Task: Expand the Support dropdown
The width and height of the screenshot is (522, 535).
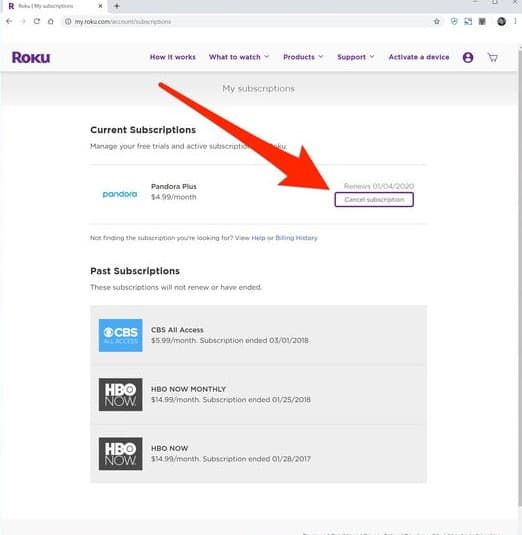Action: point(356,57)
